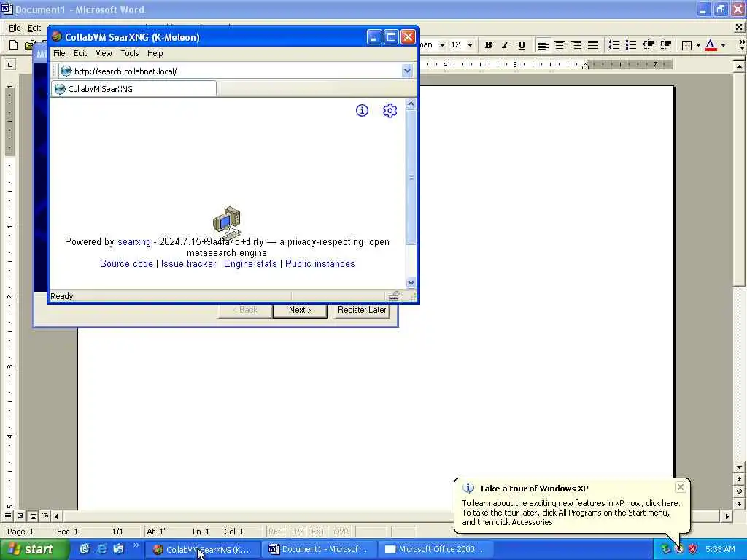Open Word Select Browse Object button
The image size is (747, 560).
click(739, 491)
